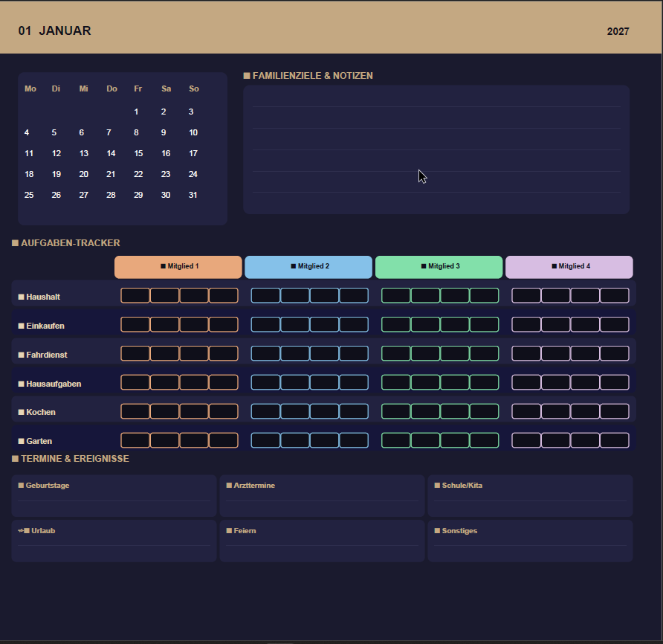Click the icon in front of Schule/Kita
663x644 pixels.
[x=437, y=486]
